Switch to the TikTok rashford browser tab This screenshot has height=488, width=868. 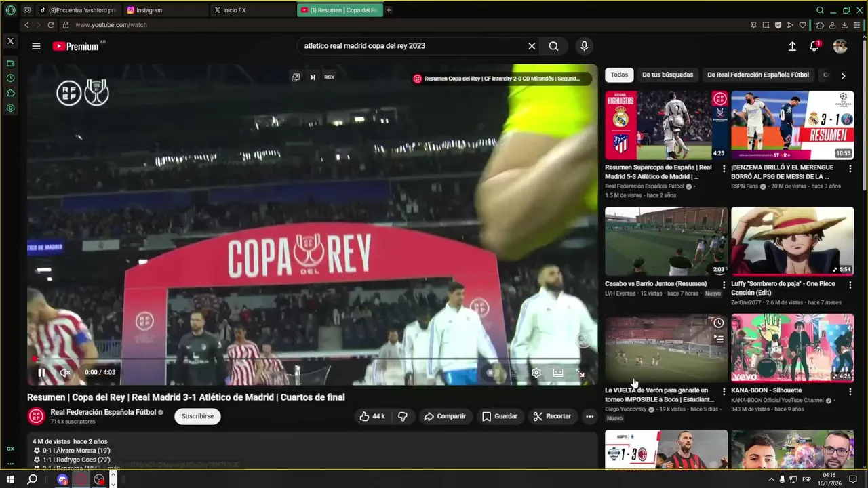click(77, 10)
